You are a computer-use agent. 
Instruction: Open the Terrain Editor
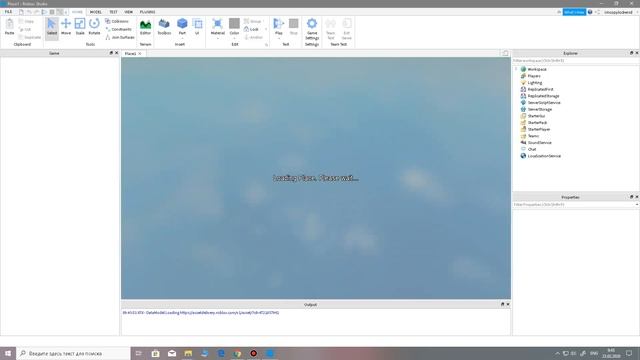[x=145, y=27]
